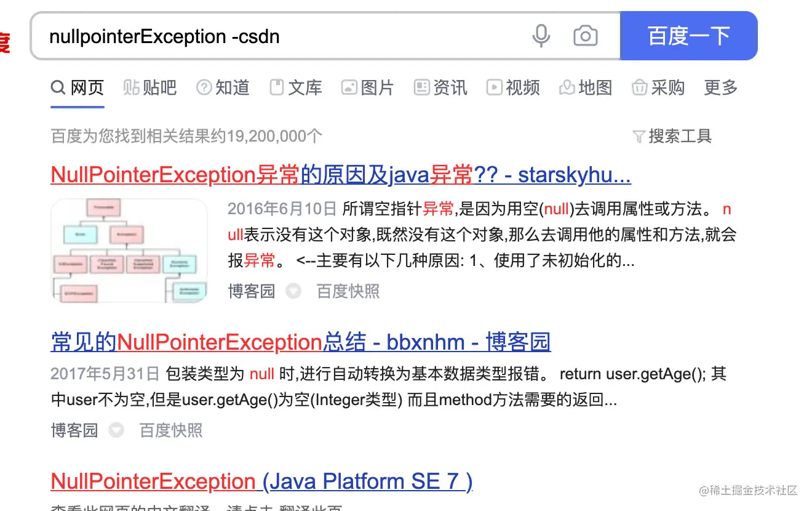Click the date 2016年6月10日 in first snippet

coord(282,209)
